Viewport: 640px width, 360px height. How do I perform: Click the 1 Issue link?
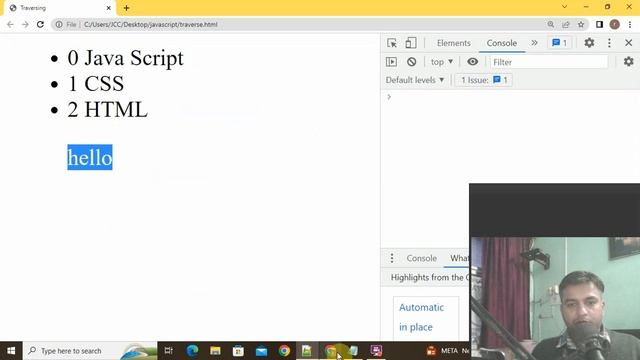(x=484, y=80)
